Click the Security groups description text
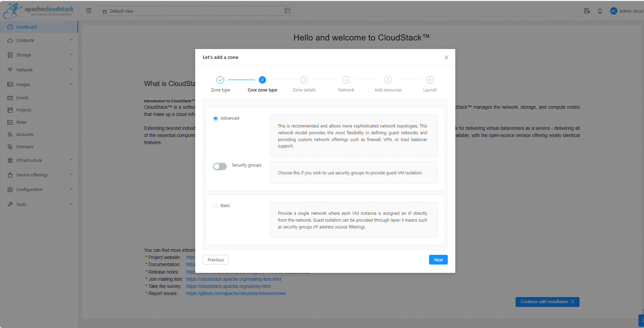Viewport: 644px width, 328px height. click(350, 173)
